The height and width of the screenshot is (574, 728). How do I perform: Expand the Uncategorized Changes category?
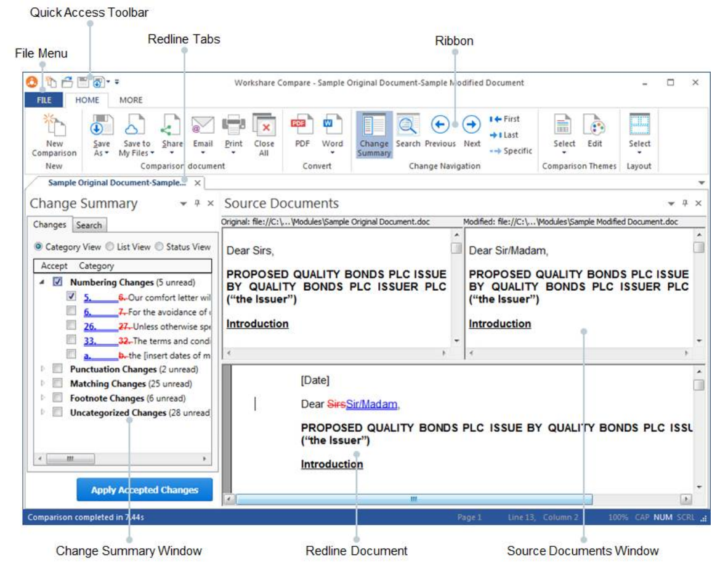[42, 412]
